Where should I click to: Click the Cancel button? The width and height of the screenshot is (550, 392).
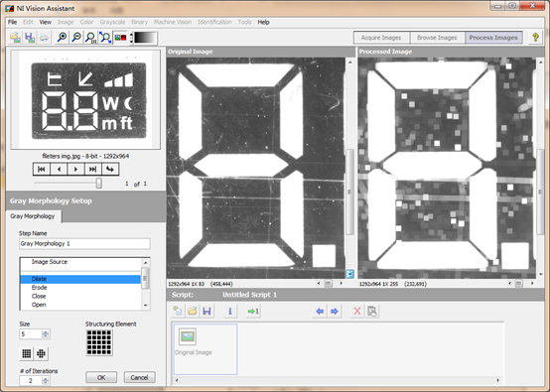click(x=139, y=377)
